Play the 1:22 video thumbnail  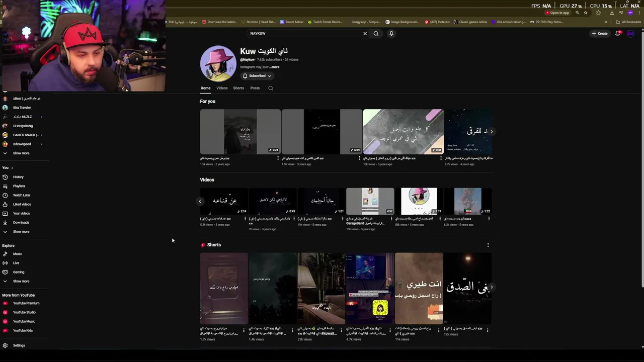coord(467,201)
